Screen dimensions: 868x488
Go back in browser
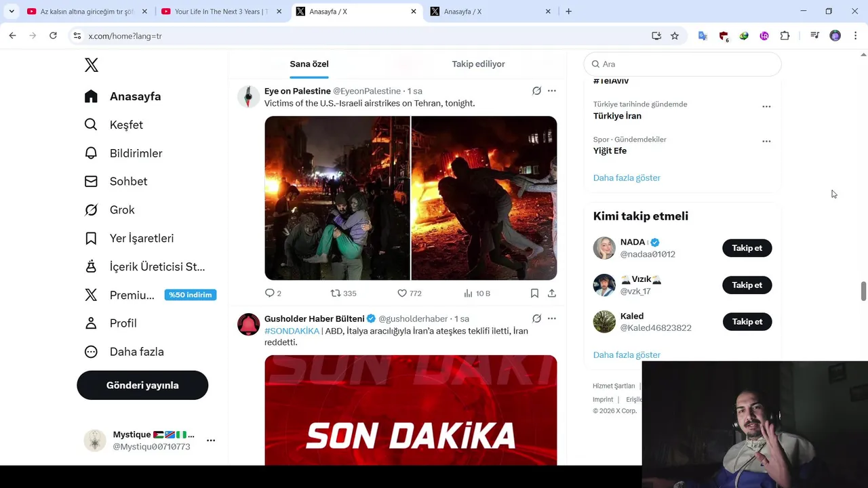pyautogui.click(x=12, y=36)
